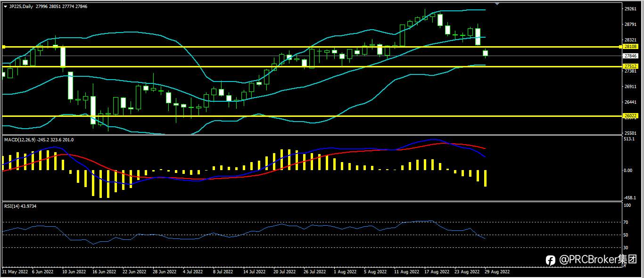Click the 20 Jul 2022 date label
The image size is (644, 278).
(x=285, y=272)
